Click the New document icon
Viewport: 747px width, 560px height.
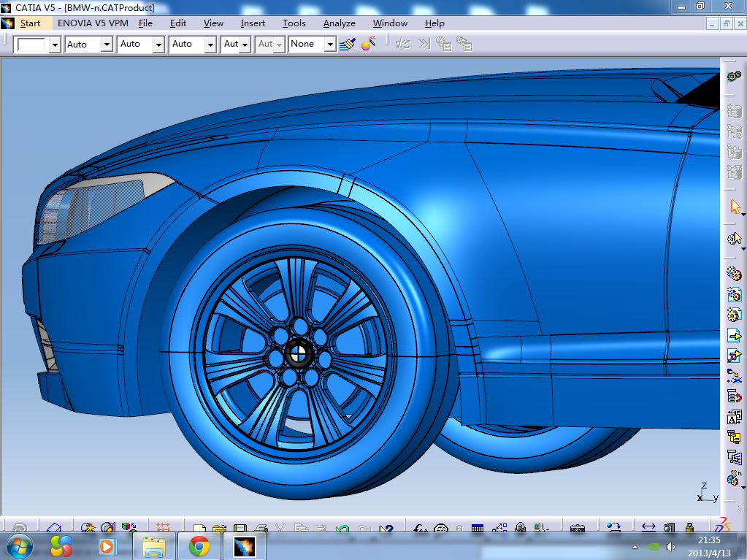pos(199,528)
